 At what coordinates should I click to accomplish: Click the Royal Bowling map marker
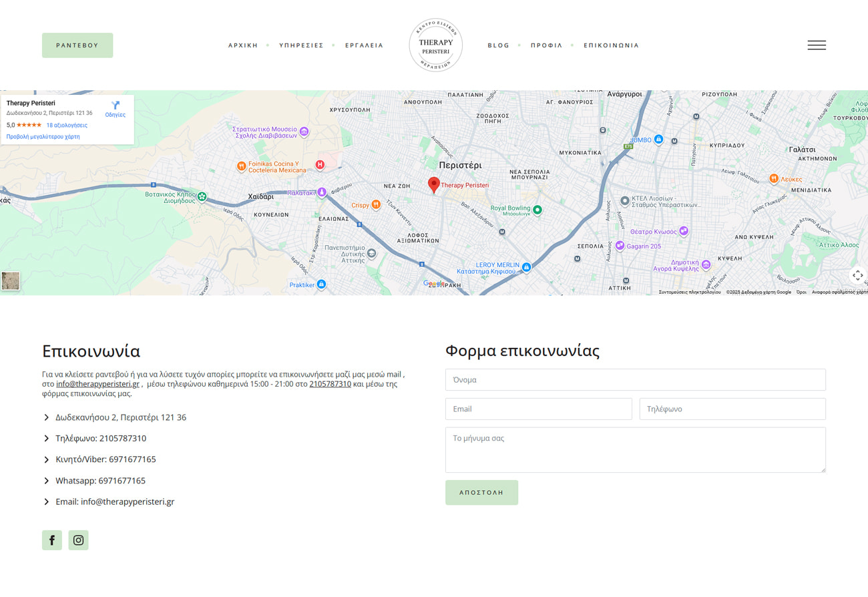[537, 210]
